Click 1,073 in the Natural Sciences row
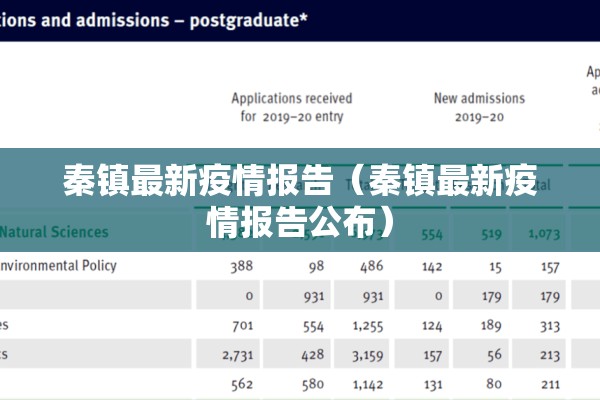Screen dimensions: 600x400 (x=544, y=233)
